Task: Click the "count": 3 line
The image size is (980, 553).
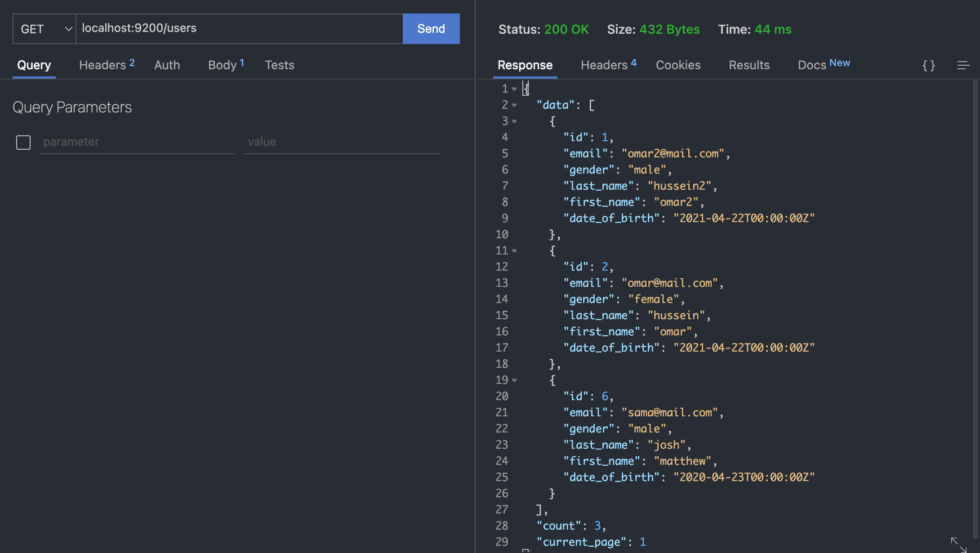Action: (571, 526)
